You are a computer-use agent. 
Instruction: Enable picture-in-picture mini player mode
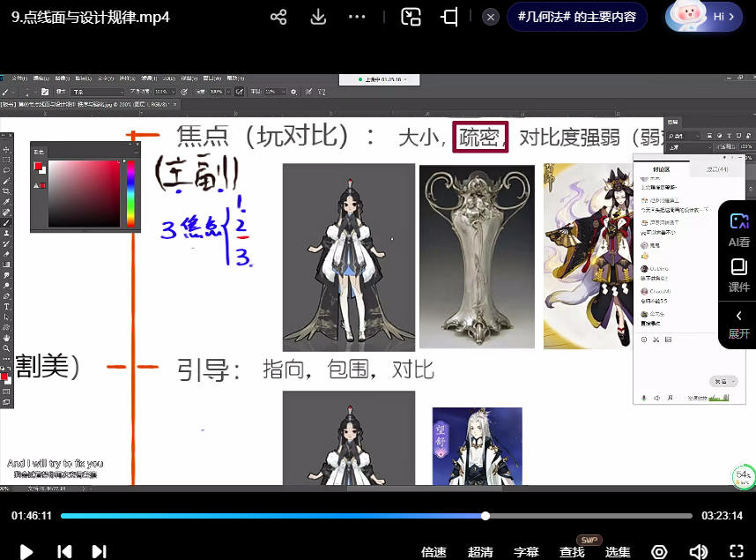411,18
